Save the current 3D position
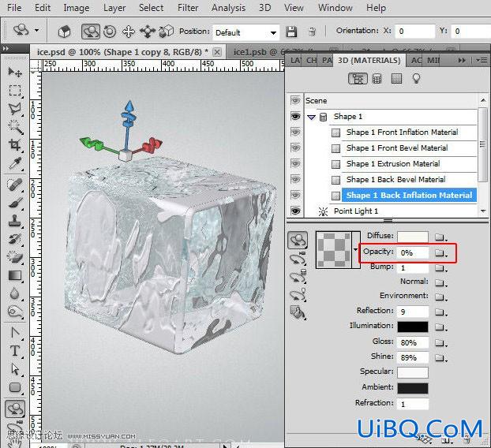 [291, 32]
